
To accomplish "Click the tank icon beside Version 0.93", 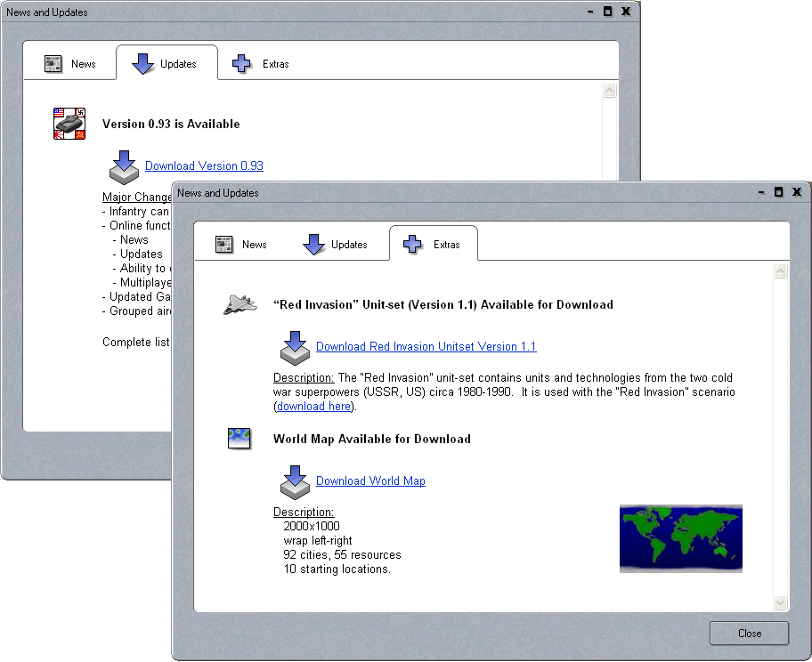I will [69, 124].
